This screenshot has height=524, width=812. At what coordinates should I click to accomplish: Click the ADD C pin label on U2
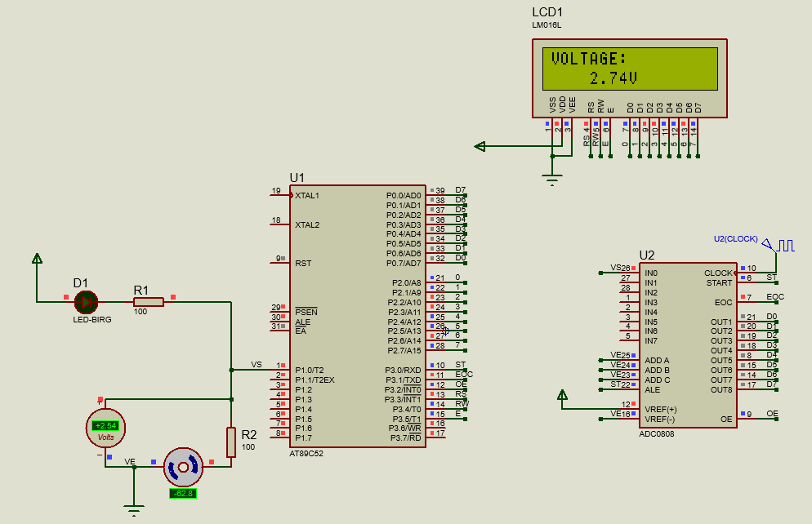pyautogui.click(x=657, y=380)
